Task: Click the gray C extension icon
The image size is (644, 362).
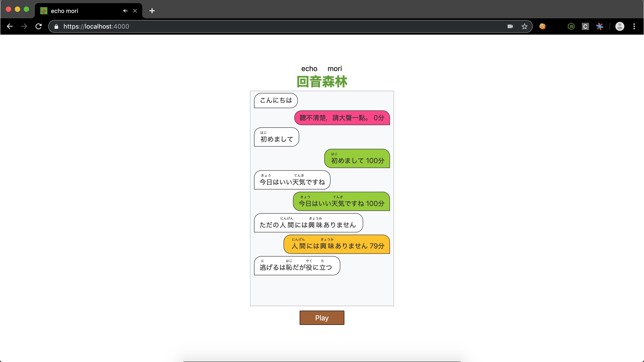Action: point(585,27)
